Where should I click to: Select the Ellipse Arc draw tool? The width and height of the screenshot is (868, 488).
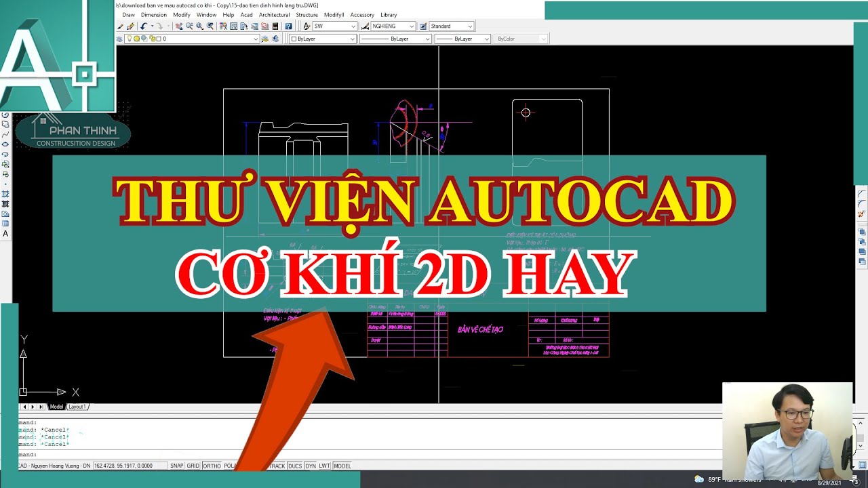pyautogui.click(x=5, y=154)
